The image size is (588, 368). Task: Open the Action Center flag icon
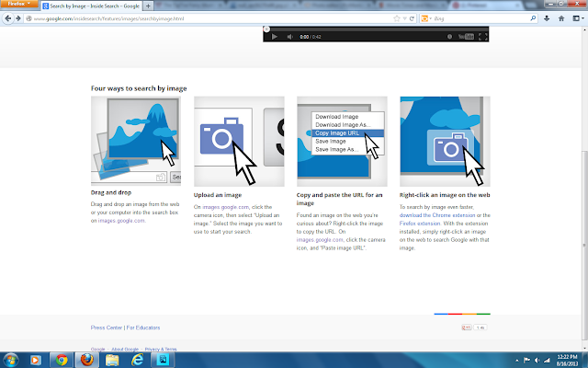tap(526, 360)
